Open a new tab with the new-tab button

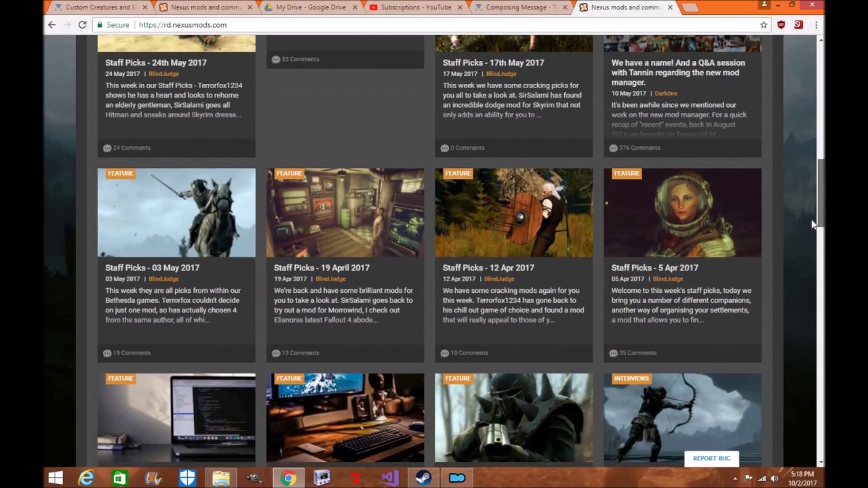(x=689, y=7)
